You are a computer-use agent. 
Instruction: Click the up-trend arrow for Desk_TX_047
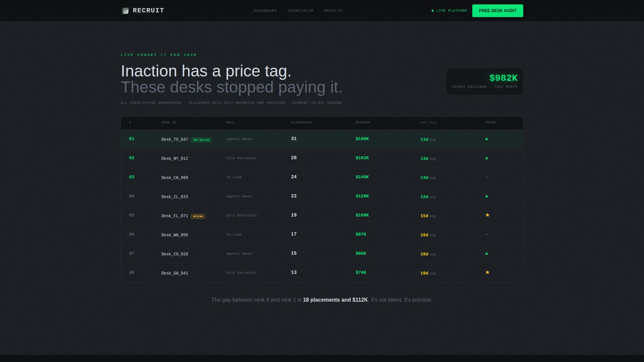click(486, 139)
